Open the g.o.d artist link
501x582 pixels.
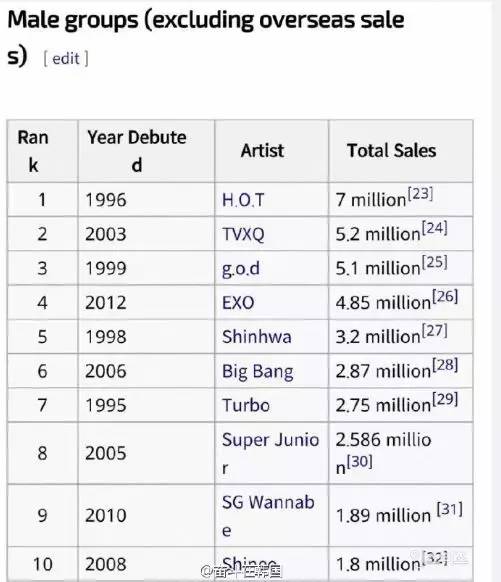point(240,269)
